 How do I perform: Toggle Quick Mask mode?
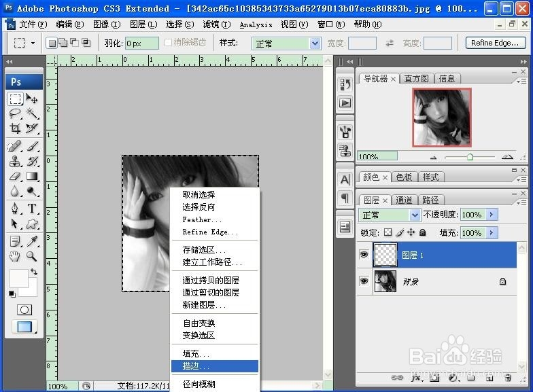click(24, 310)
